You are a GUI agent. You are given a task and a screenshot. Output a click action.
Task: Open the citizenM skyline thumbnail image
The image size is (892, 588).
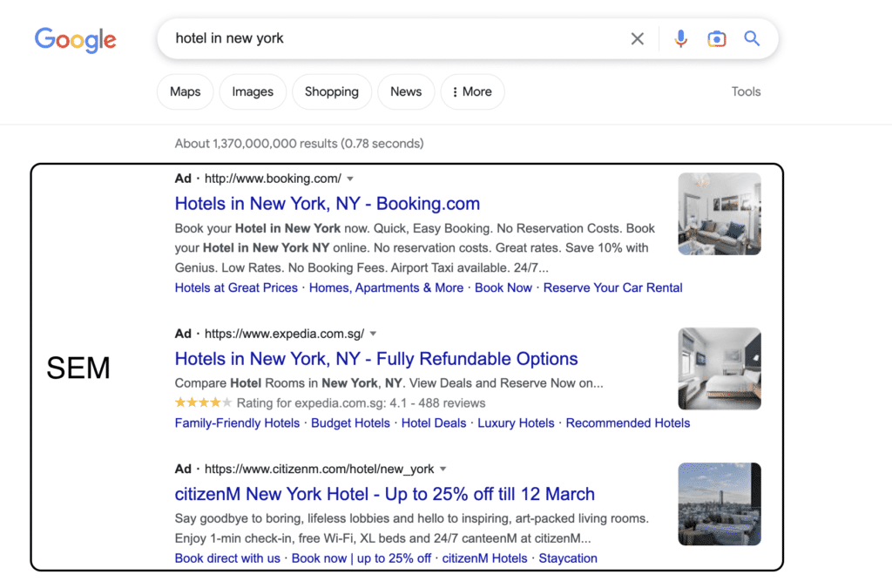click(720, 504)
